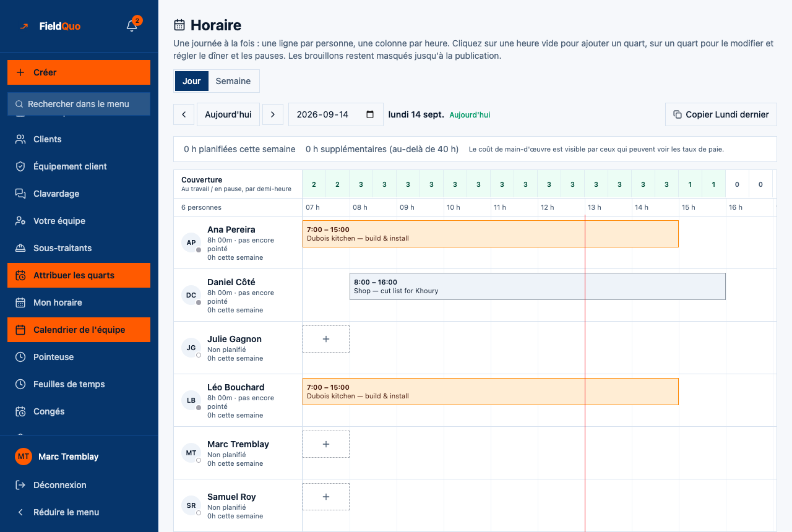Add a shift for Julie Gagnon

click(x=326, y=339)
